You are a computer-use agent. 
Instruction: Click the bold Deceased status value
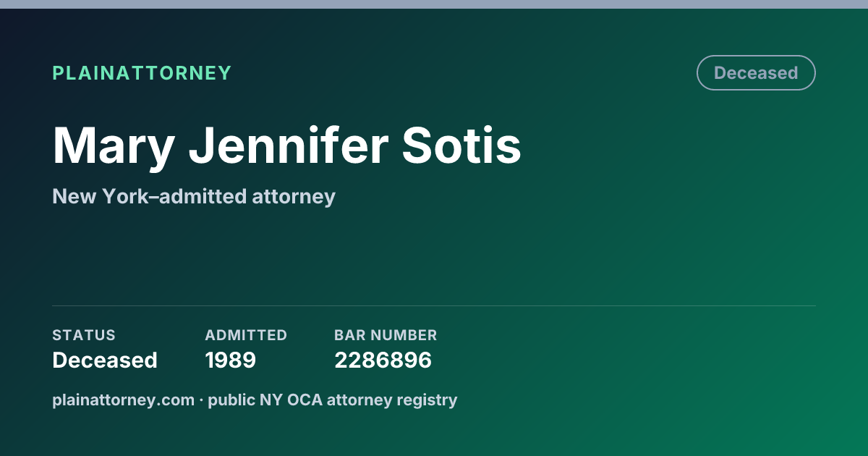tap(105, 360)
